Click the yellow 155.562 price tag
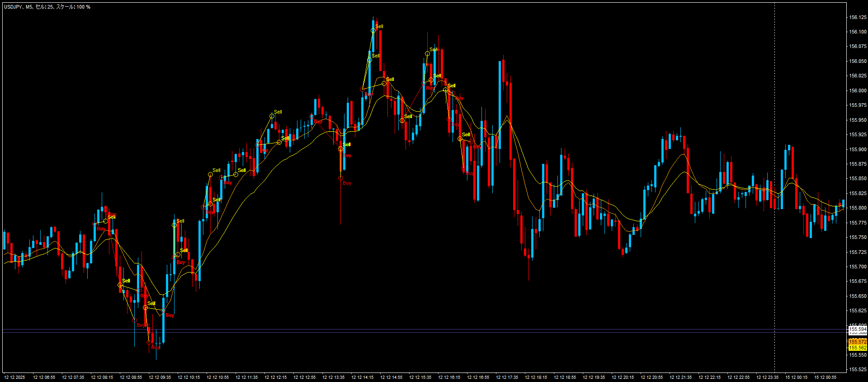Screen dimensions: 868x382 858,348
